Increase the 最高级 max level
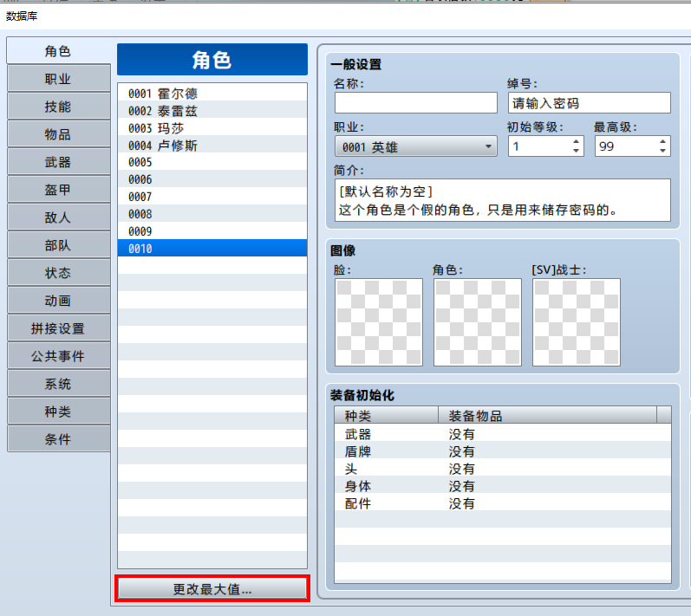This screenshot has height=616, width=691. (662, 142)
